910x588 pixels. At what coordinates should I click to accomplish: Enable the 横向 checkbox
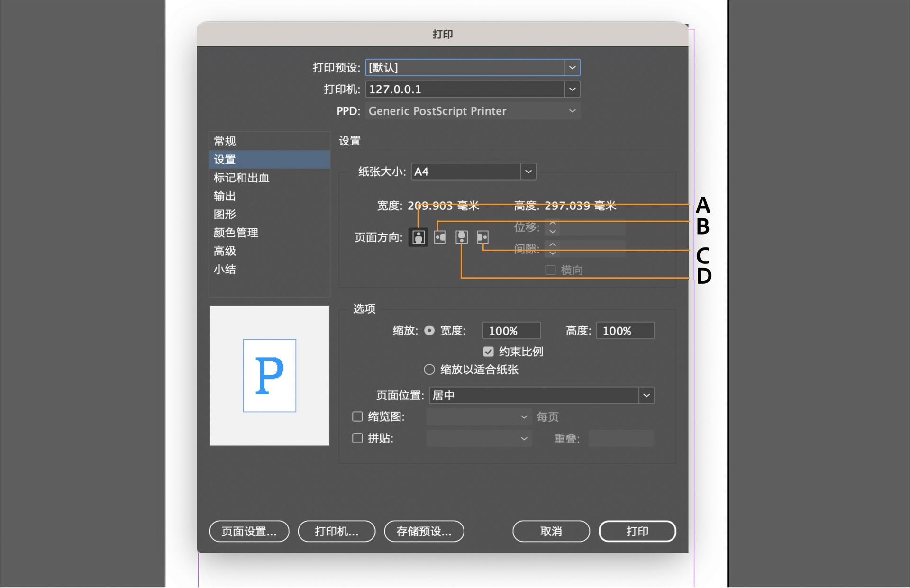(550, 270)
